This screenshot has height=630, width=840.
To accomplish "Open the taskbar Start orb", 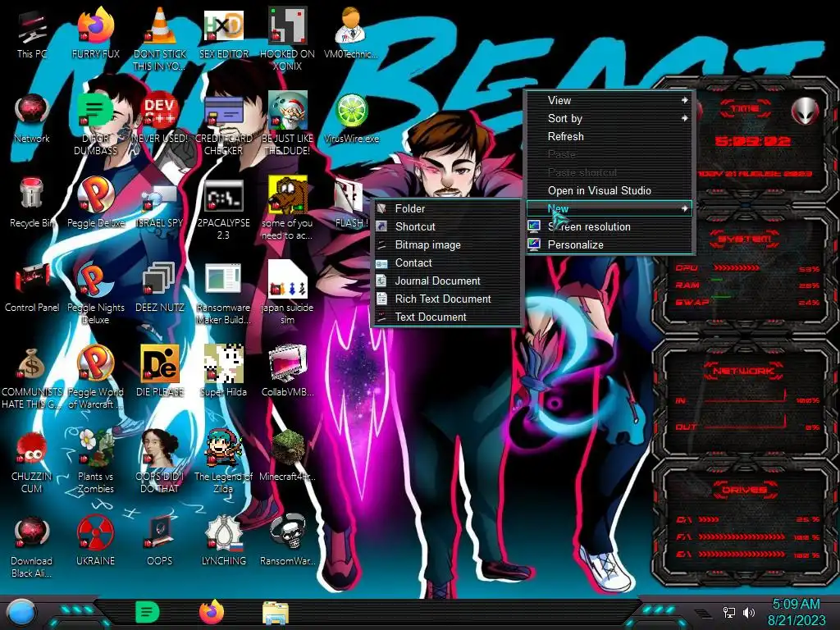I will point(21,614).
